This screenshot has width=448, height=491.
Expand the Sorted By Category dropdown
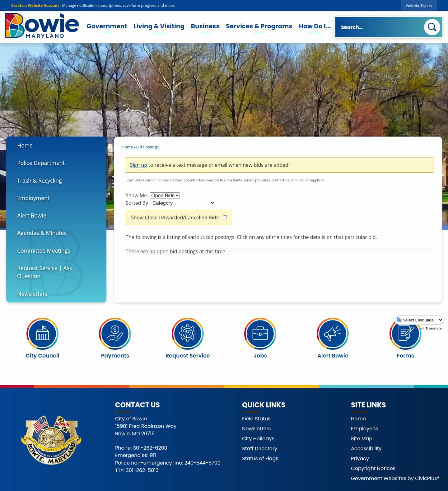point(183,203)
